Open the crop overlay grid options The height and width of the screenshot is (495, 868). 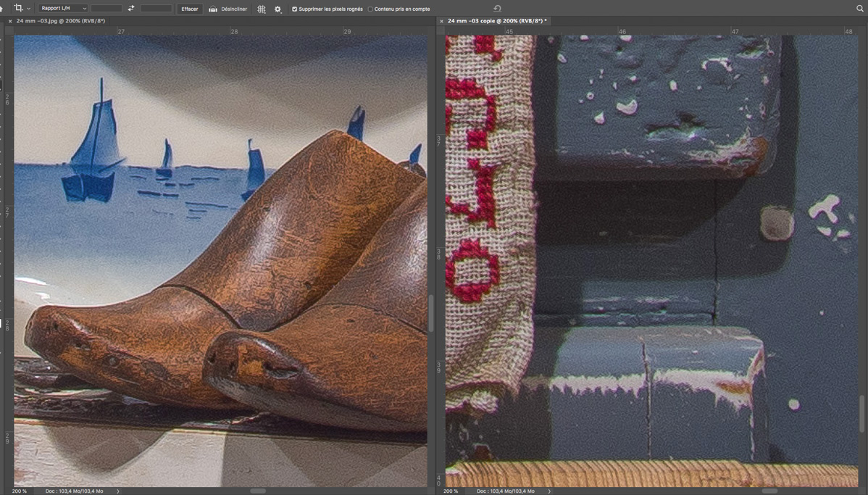click(262, 9)
